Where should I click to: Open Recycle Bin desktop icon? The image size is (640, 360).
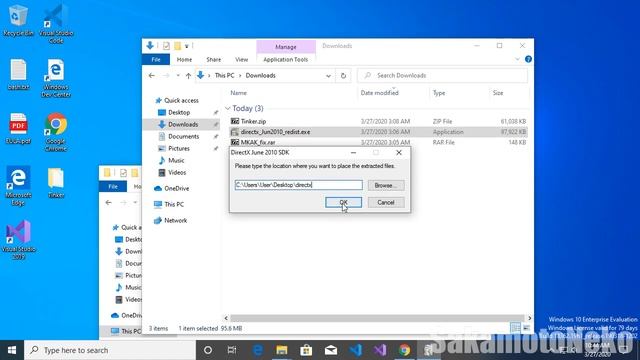point(18,20)
